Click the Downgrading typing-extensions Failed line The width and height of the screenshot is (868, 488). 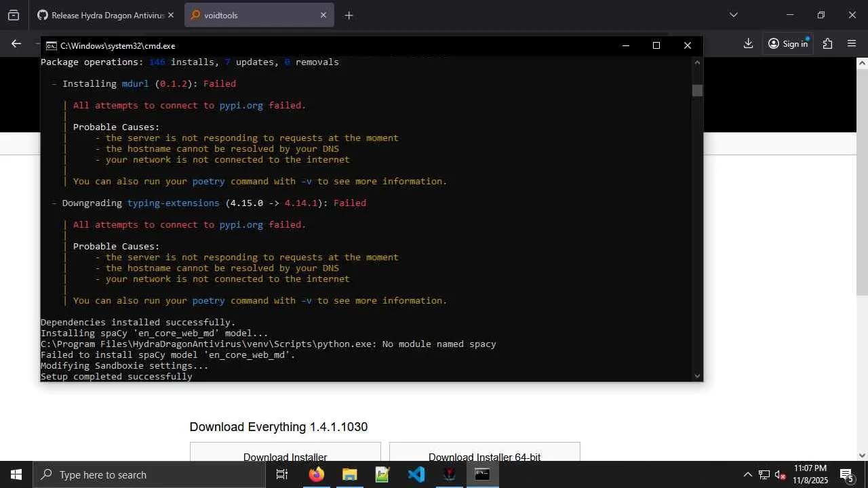click(x=209, y=203)
